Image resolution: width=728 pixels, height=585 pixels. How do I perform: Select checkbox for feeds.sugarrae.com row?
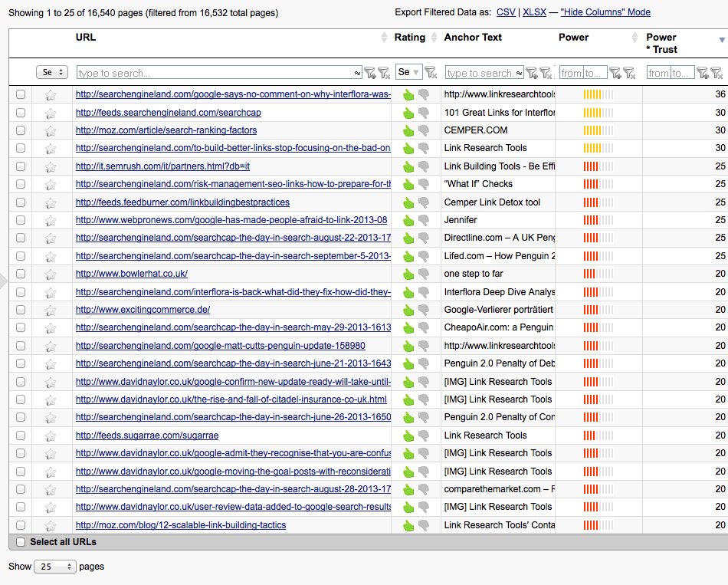[21, 435]
